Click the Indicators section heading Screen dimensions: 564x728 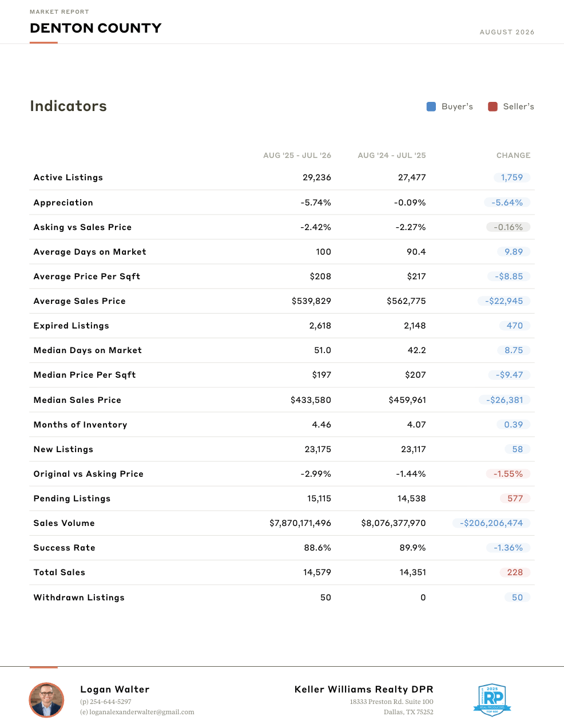click(x=68, y=106)
